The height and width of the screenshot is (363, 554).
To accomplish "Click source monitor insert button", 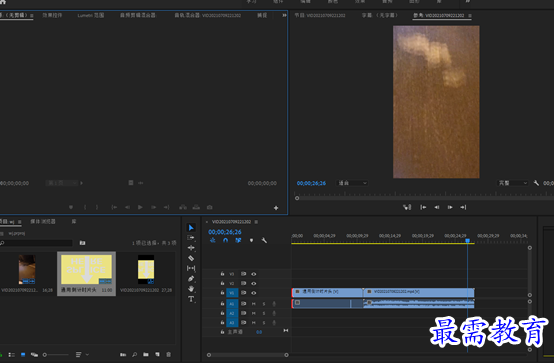I will pos(183,207).
